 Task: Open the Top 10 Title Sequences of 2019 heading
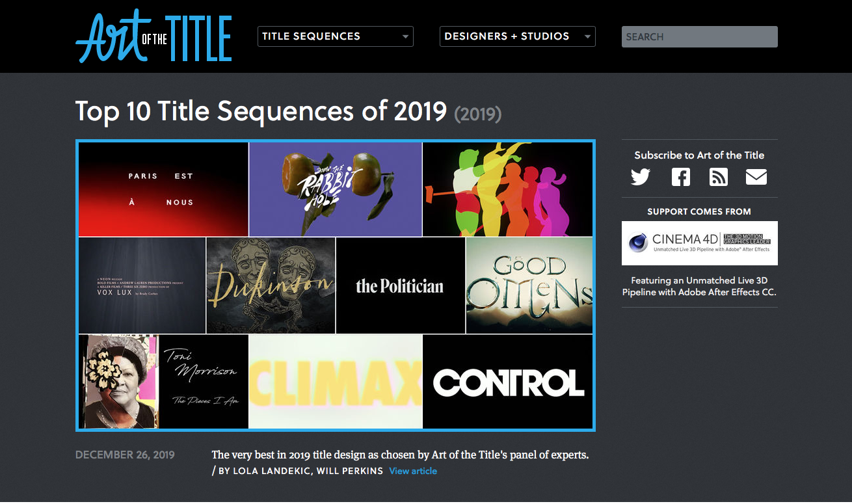pos(261,111)
